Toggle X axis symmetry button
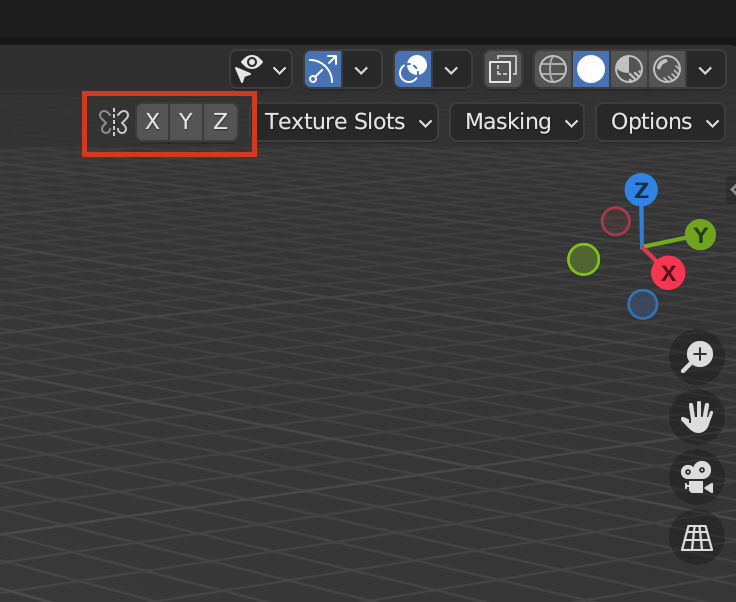The width and height of the screenshot is (736, 602). (x=152, y=122)
